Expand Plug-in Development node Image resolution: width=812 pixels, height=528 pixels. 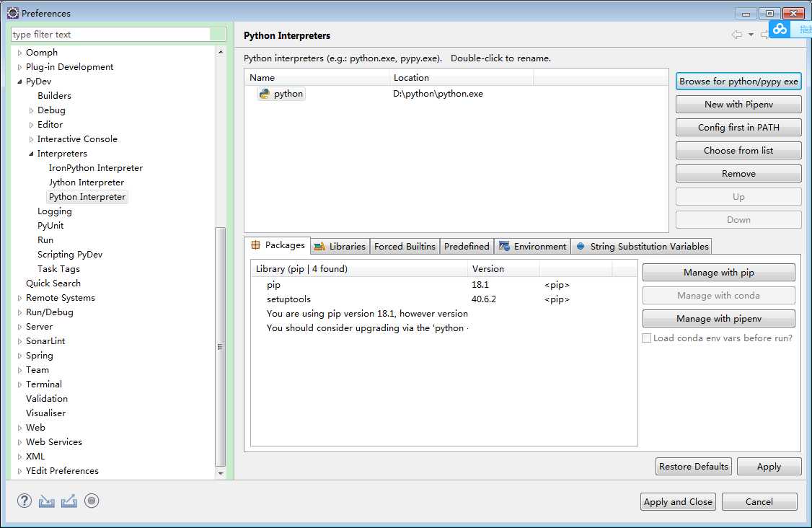(19, 67)
